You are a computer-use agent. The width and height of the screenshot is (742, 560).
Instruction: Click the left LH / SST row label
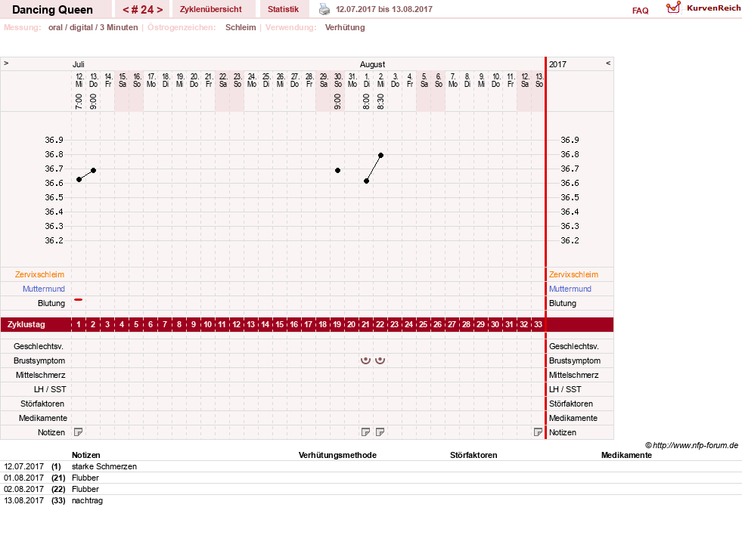click(x=50, y=389)
